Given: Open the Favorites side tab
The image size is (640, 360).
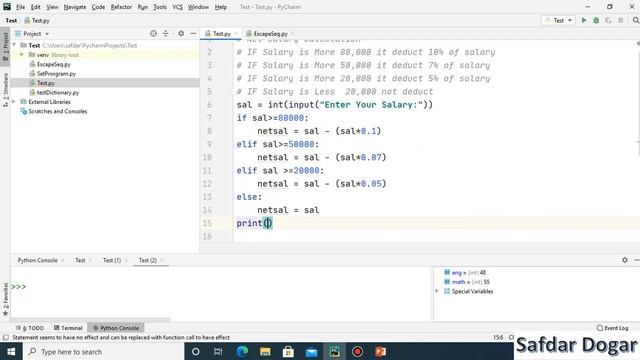Looking at the screenshot, I should click(x=5, y=299).
